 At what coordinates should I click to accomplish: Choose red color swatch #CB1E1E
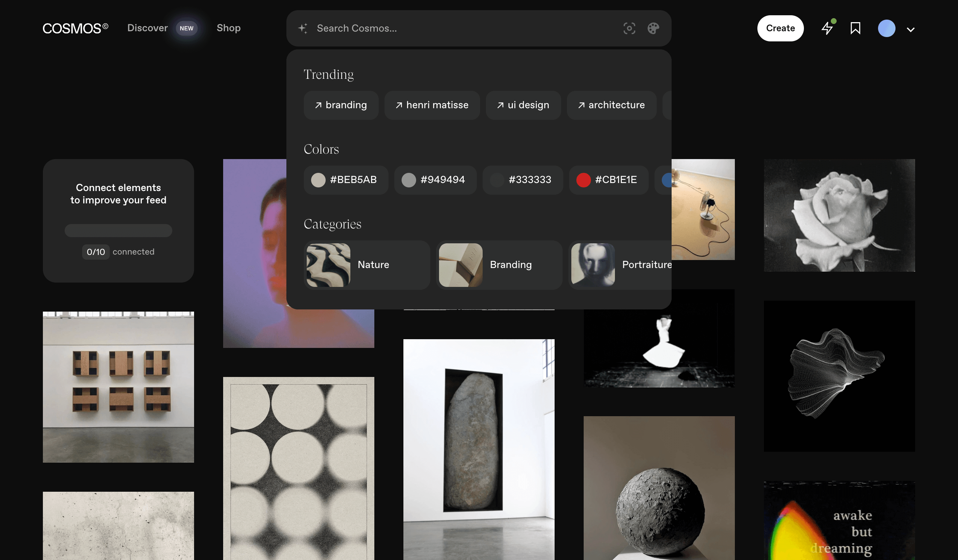click(x=608, y=180)
